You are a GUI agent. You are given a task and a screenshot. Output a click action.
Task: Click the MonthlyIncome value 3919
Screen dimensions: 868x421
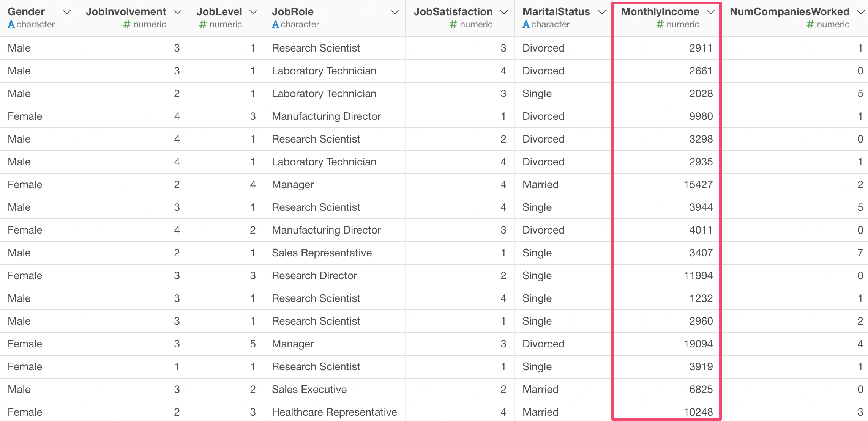pyautogui.click(x=701, y=367)
